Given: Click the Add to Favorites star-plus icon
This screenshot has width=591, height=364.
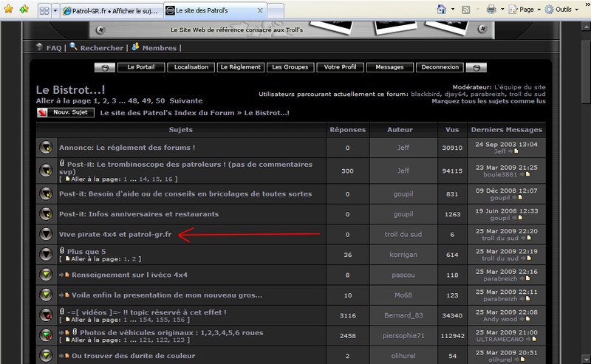Looking at the screenshot, I should (x=24, y=9).
